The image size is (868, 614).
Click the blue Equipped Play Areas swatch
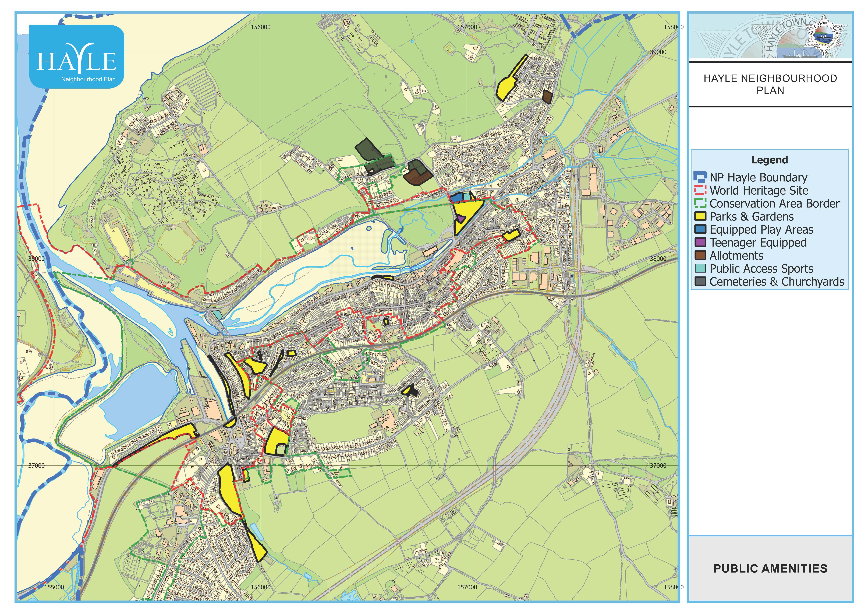(x=700, y=230)
